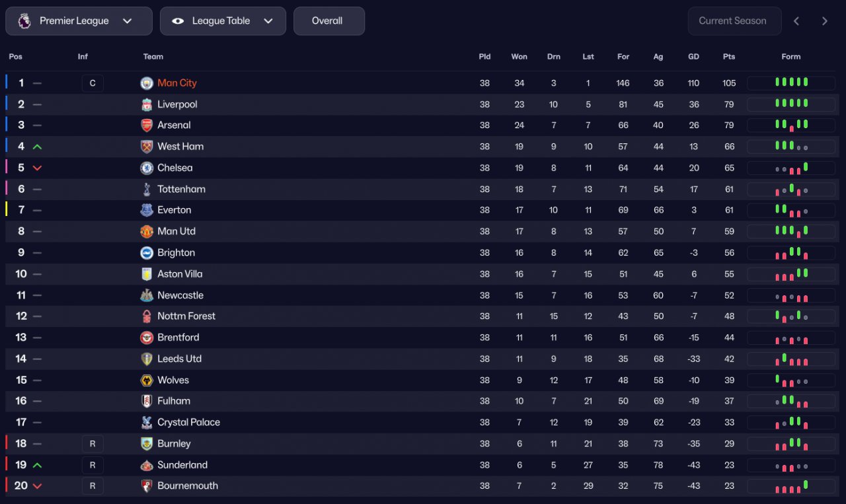
Task: Open the Nottm Forest team link
Action: click(186, 316)
